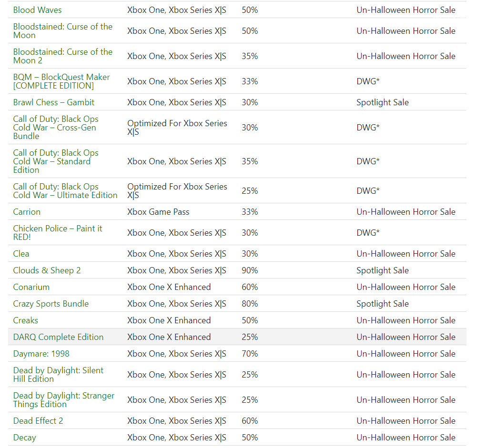This screenshot has height=448, width=484.
Task: Open the Clouds & Sheep 2 link
Action: click(x=47, y=270)
